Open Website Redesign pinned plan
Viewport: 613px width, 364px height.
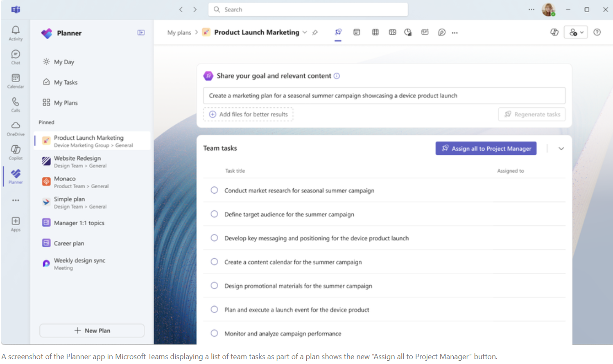tap(77, 162)
